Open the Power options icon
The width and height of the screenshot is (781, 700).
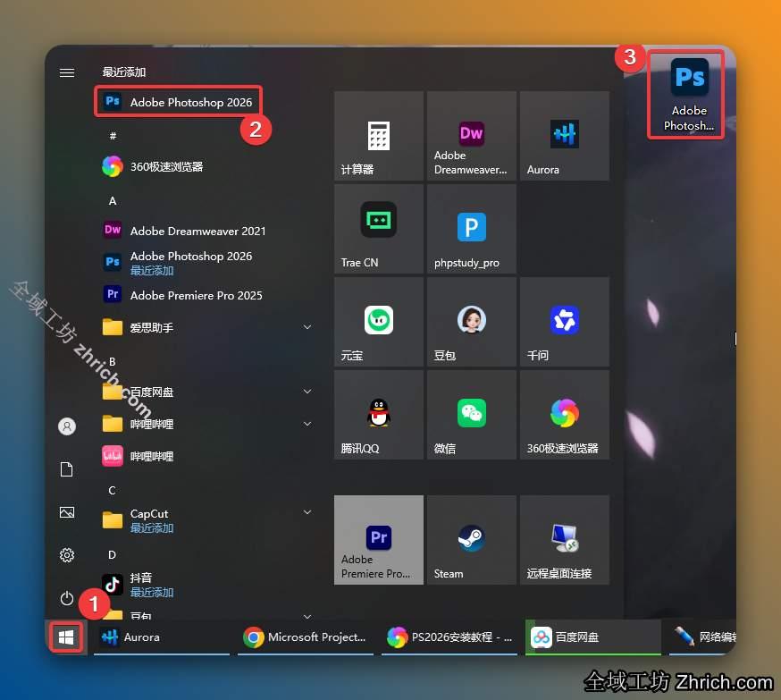67,598
